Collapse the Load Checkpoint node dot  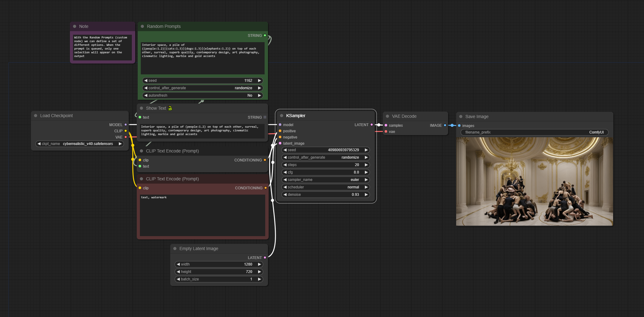point(36,116)
